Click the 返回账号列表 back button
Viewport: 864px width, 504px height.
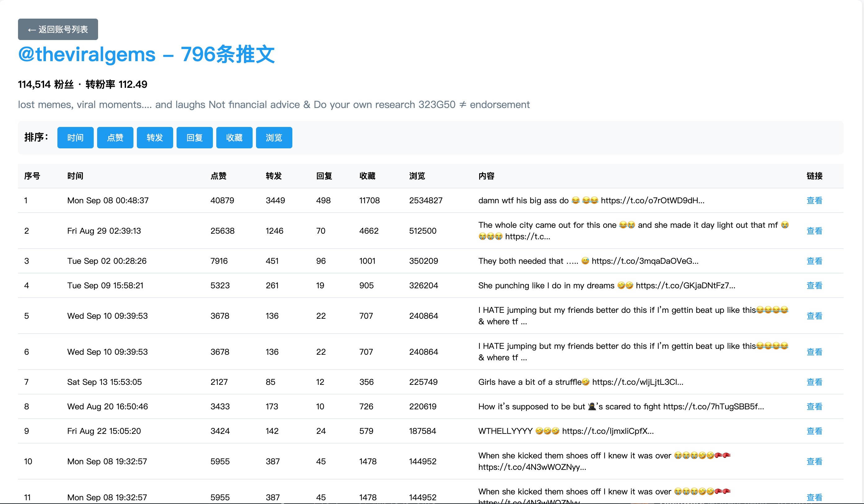click(x=58, y=29)
